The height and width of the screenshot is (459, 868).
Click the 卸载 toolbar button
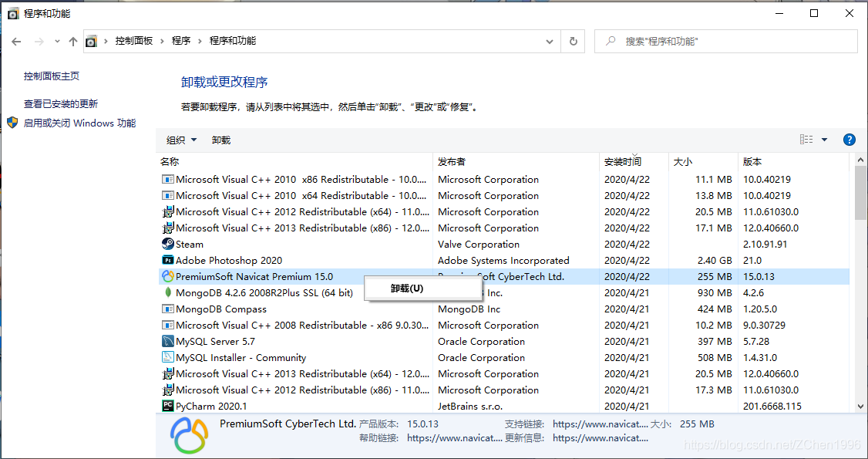(221, 140)
